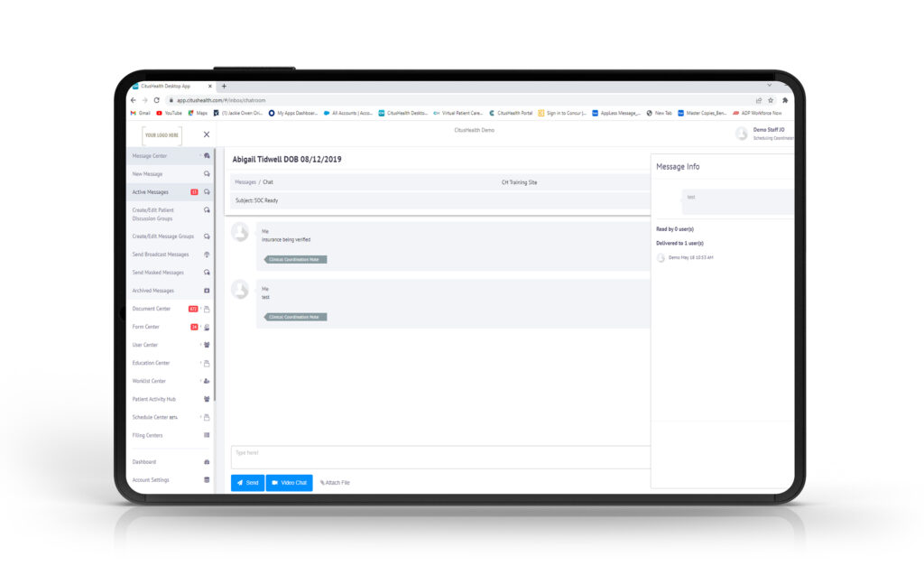Click the Filing Centers grid icon

point(207,435)
